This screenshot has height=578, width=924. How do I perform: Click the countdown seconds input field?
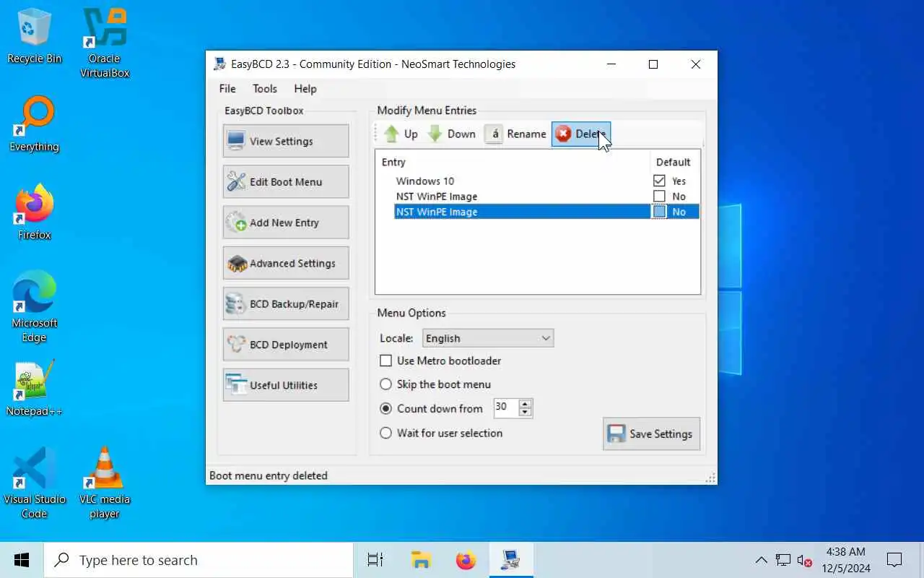tap(505, 407)
